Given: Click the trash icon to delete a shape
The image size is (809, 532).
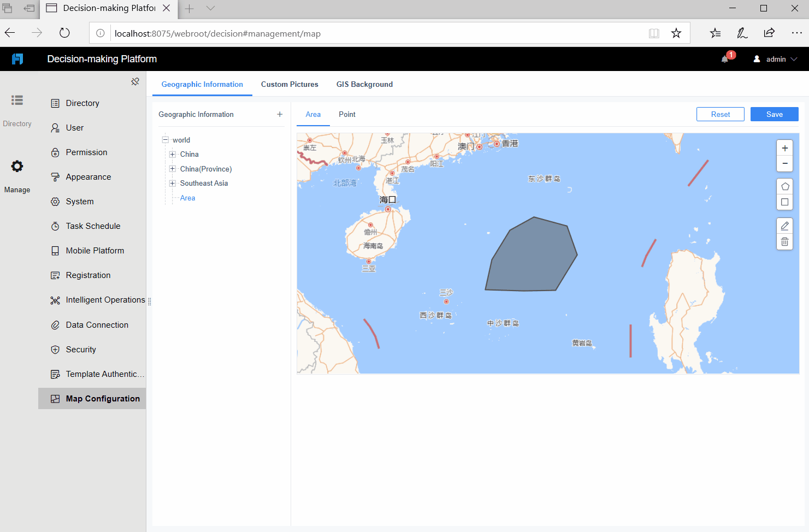Looking at the screenshot, I should pos(784,241).
